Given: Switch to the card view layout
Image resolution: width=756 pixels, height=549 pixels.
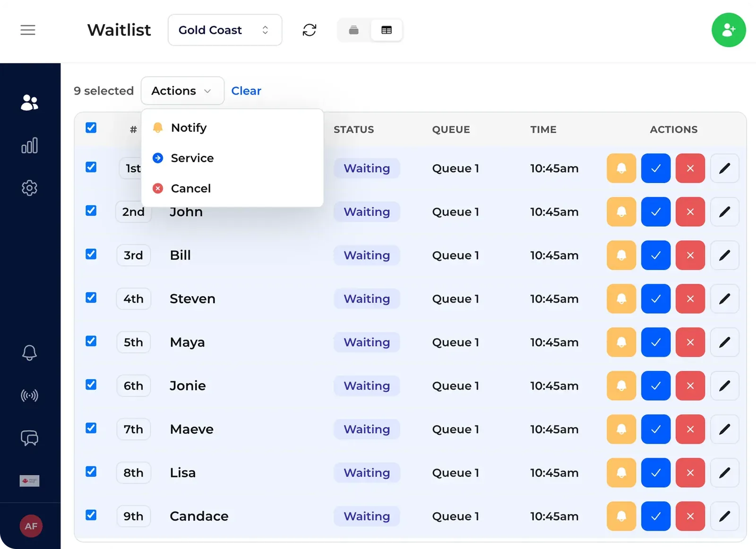Looking at the screenshot, I should tap(354, 30).
